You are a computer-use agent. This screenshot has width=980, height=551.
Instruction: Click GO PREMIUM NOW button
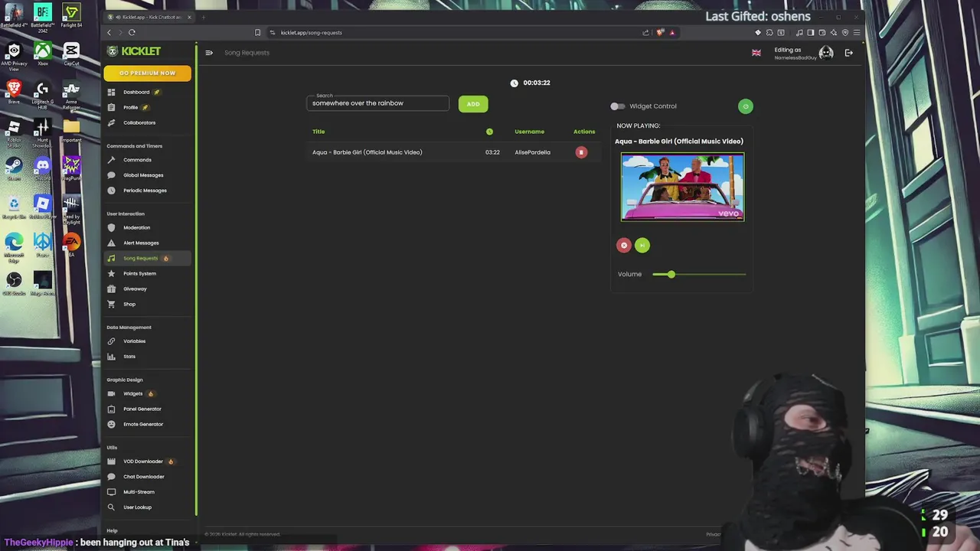pos(147,73)
